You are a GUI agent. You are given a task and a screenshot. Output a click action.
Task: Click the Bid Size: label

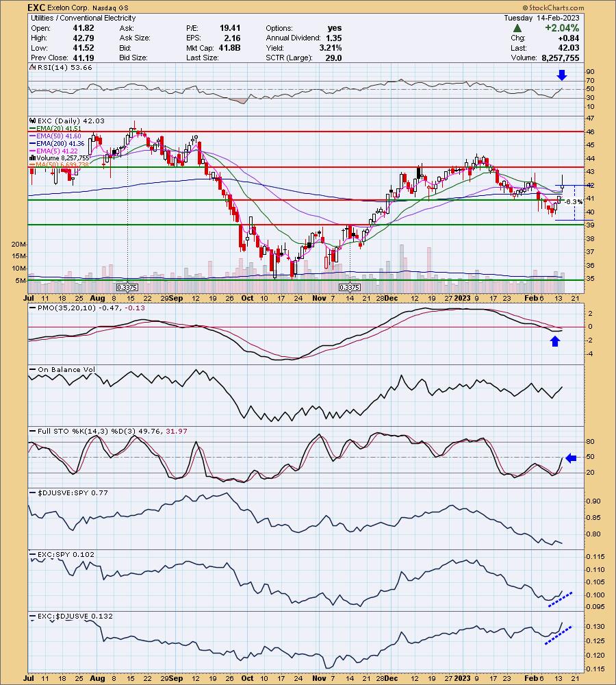[x=133, y=58]
